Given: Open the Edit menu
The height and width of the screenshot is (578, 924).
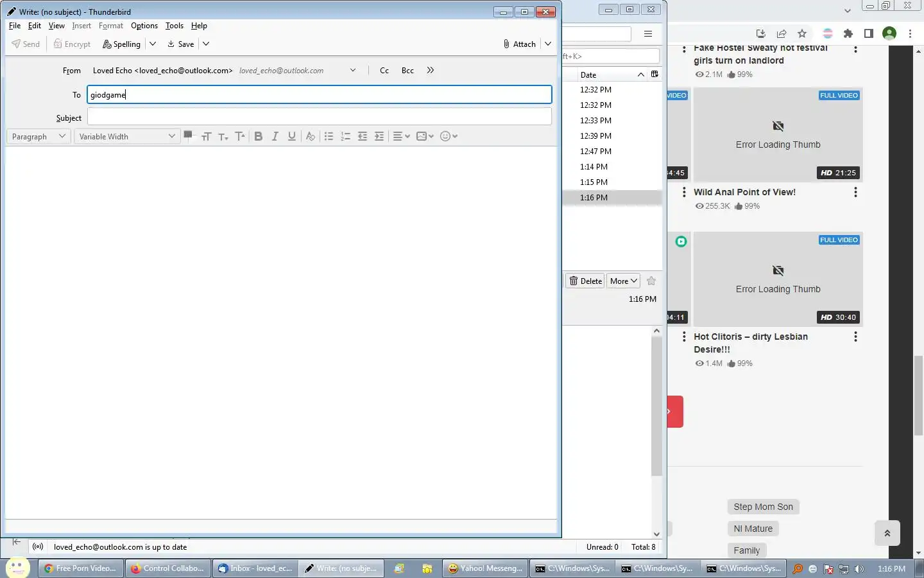Looking at the screenshot, I should click(x=35, y=26).
